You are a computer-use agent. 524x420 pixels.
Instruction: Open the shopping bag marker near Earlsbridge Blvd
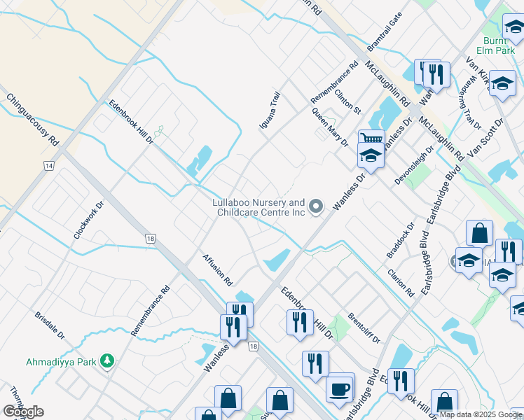(x=480, y=234)
